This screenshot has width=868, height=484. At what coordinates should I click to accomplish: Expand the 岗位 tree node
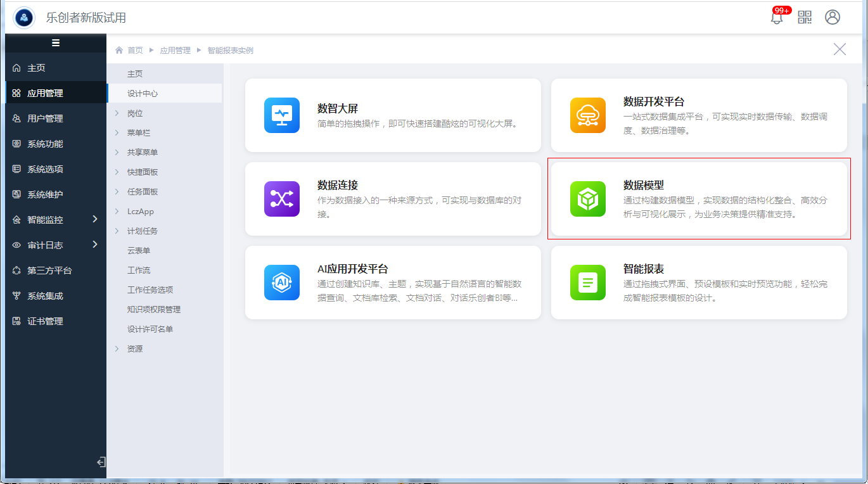pyautogui.click(x=117, y=113)
